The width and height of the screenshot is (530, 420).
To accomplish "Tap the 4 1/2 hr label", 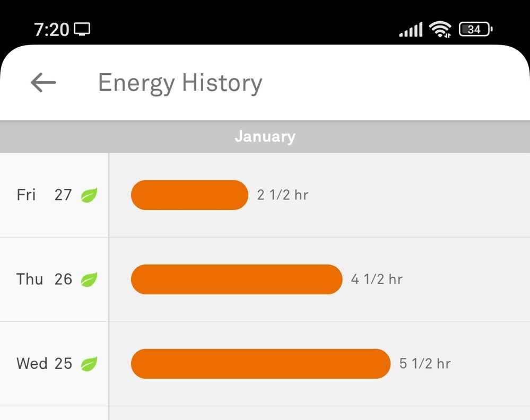I will coord(377,279).
